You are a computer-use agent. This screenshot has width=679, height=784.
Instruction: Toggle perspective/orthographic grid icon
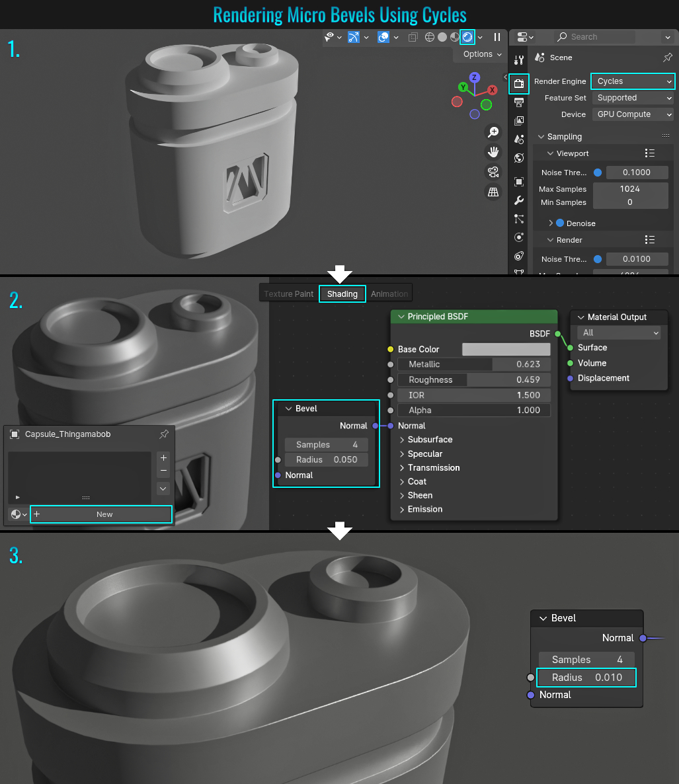(x=493, y=192)
